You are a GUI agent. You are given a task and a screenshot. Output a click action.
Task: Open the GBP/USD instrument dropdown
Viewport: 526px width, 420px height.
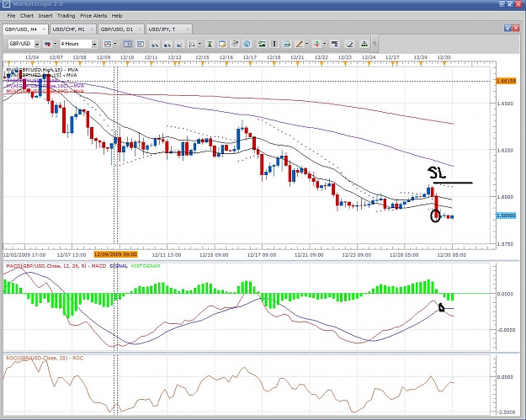coord(37,44)
